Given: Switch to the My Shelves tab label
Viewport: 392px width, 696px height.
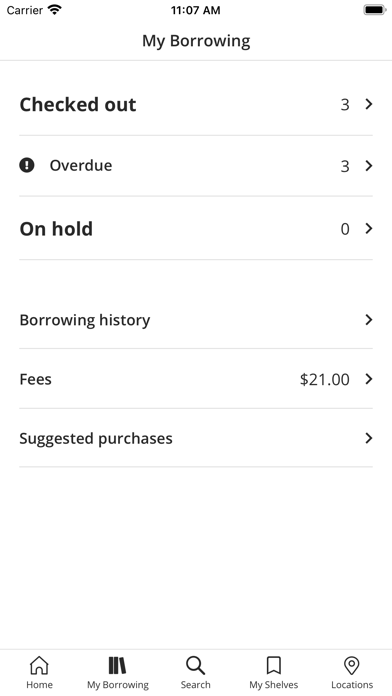Looking at the screenshot, I should [x=273, y=685].
